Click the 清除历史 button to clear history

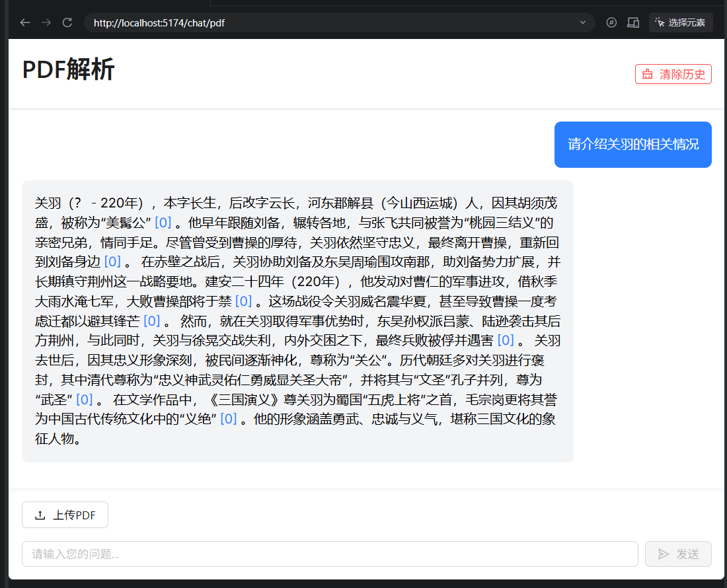click(673, 74)
